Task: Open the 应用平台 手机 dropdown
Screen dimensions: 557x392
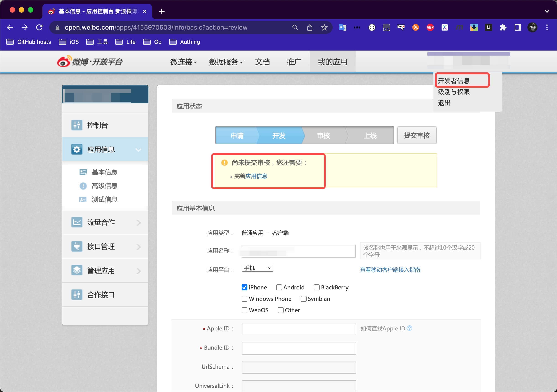Action: pyautogui.click(x=257, y=268)
